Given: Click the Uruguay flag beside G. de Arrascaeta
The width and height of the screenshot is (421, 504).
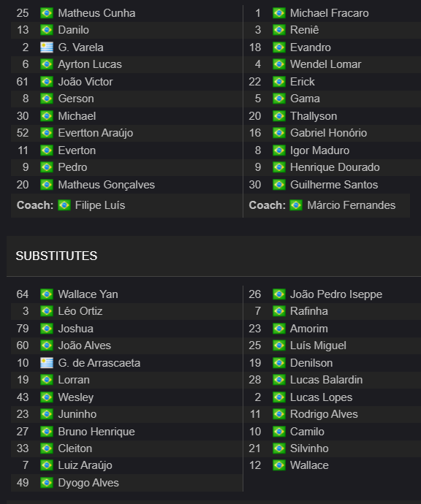Looking at the screenshot, I should pyautogui.click(x=47, y=363).
